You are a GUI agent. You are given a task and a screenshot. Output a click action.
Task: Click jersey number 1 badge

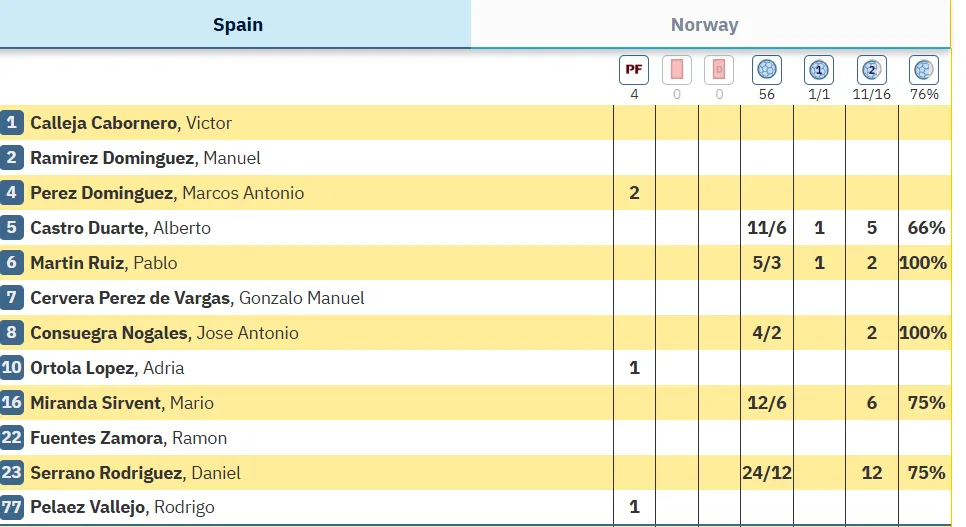coord(12,123)
